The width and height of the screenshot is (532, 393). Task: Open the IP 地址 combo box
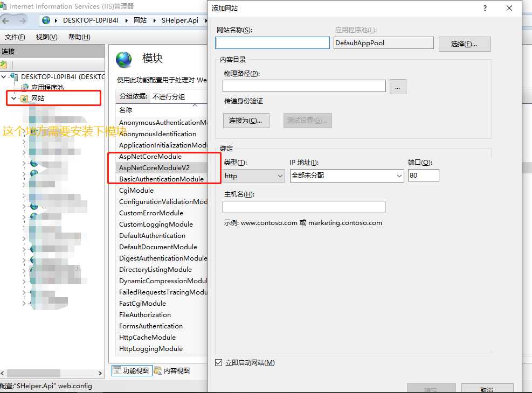347,176
